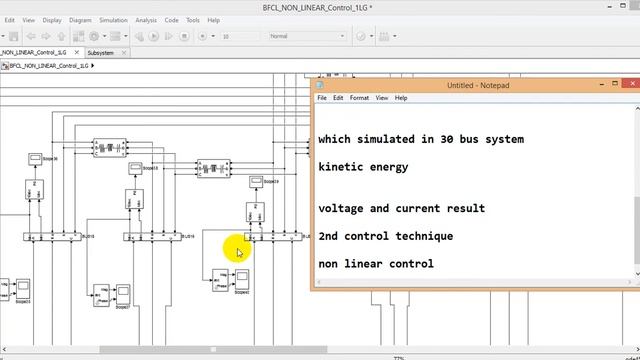Open the Model Explorer icon
This screenshot has width=640, height=360.
[x=116, y=36]
